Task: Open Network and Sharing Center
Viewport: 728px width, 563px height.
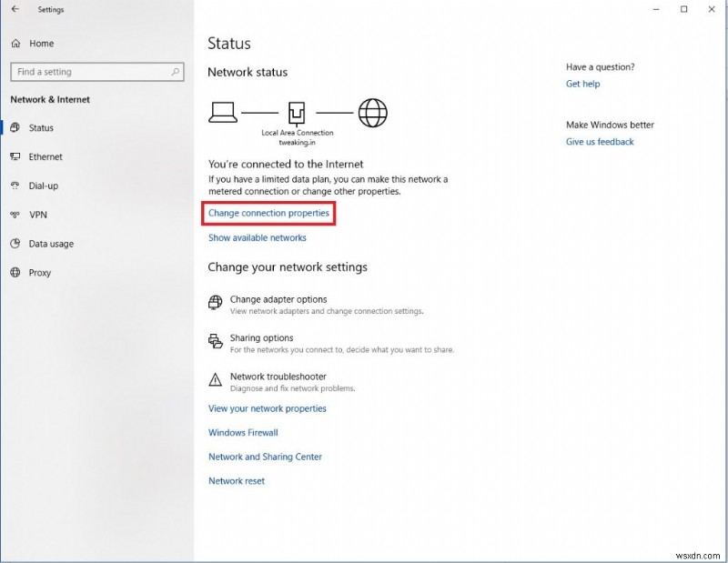Action: [265, 457]
